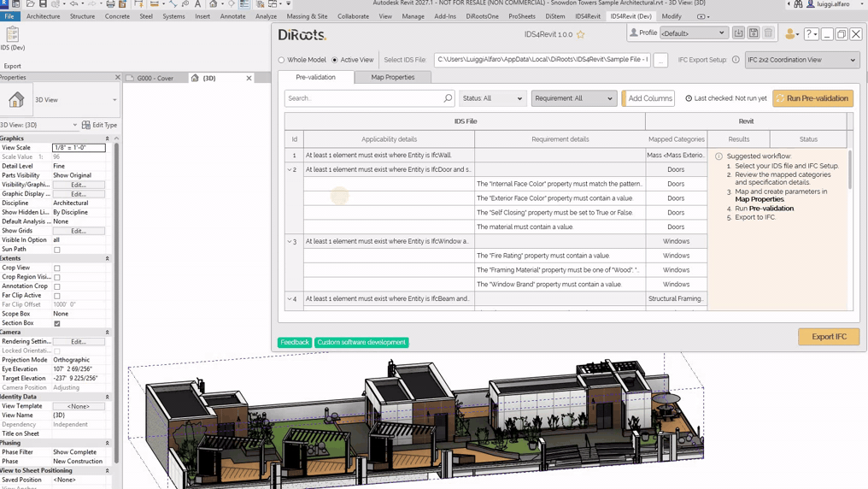This screenshot has width=868, height=489.
Task: Click the Undo arrow icon
Action: [73, 4]
